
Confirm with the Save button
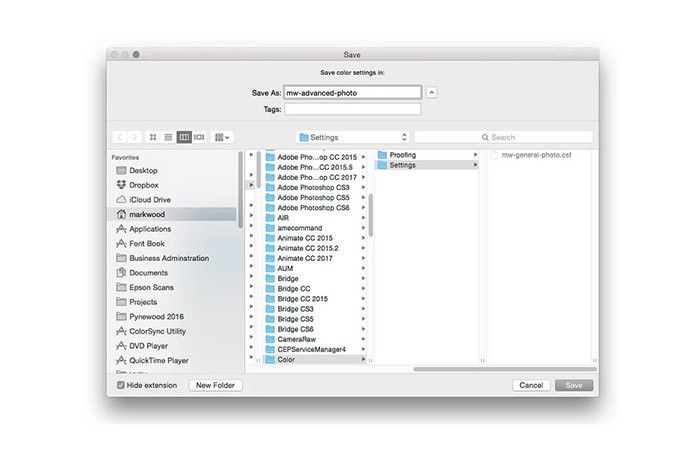tap(574, 385)
